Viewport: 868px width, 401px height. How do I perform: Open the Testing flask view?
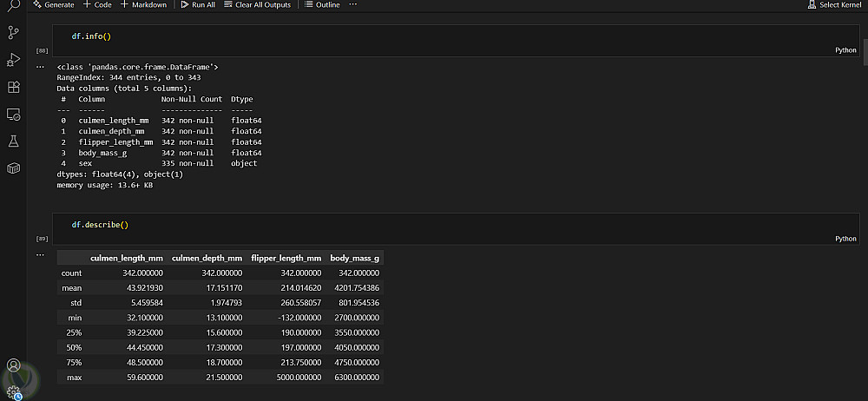click(13, 141)
